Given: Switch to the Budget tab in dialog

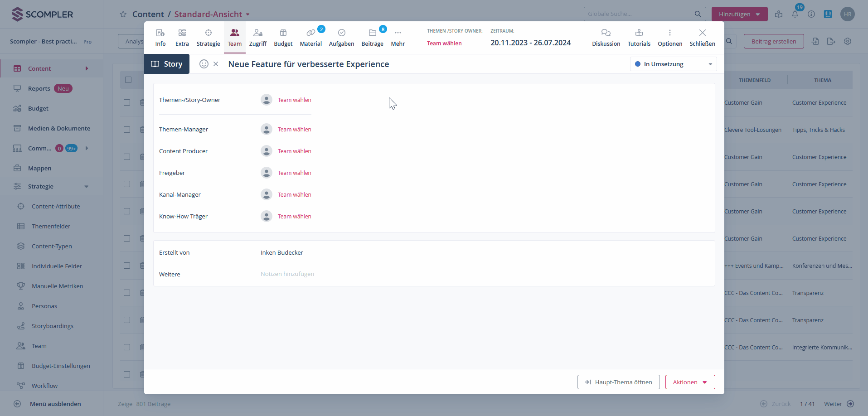Looking at the screenshot, I should coord(283,37).
